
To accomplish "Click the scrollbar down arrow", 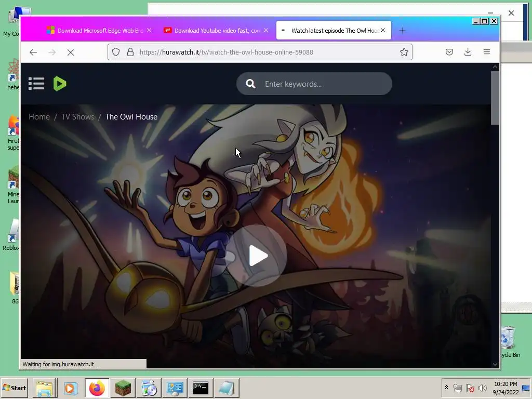I will point(495,364).
